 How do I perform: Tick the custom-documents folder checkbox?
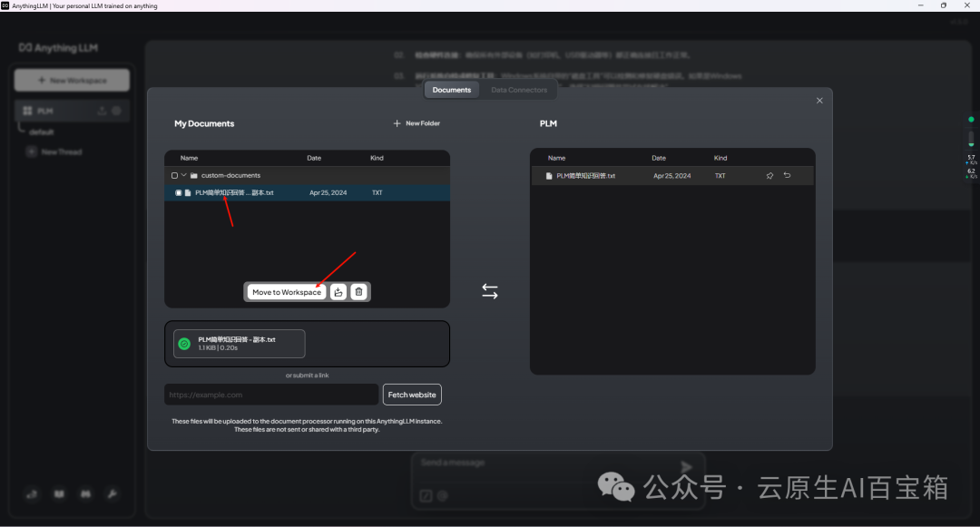174,175
